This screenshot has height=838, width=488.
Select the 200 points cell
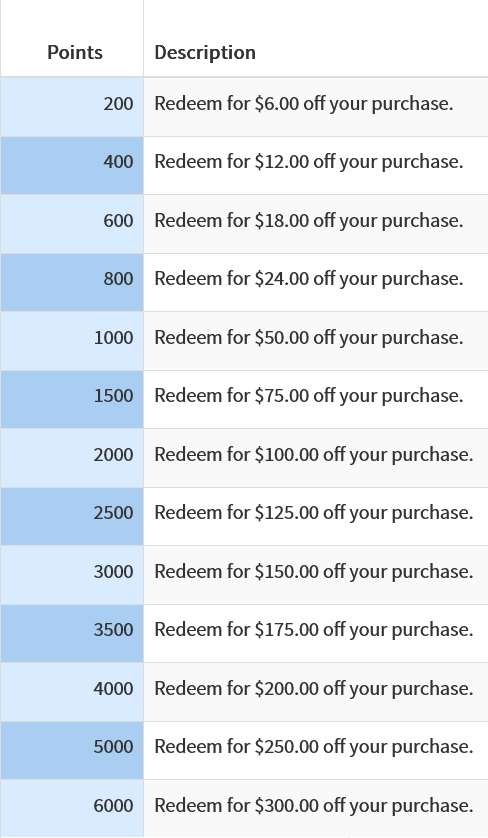pos(72,107)
